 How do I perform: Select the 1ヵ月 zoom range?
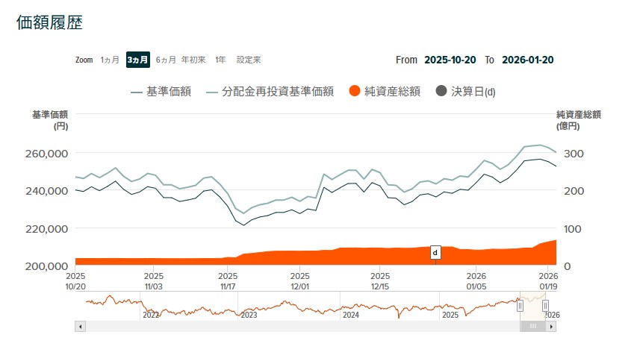pyautogui.click(x=110, y=60)
